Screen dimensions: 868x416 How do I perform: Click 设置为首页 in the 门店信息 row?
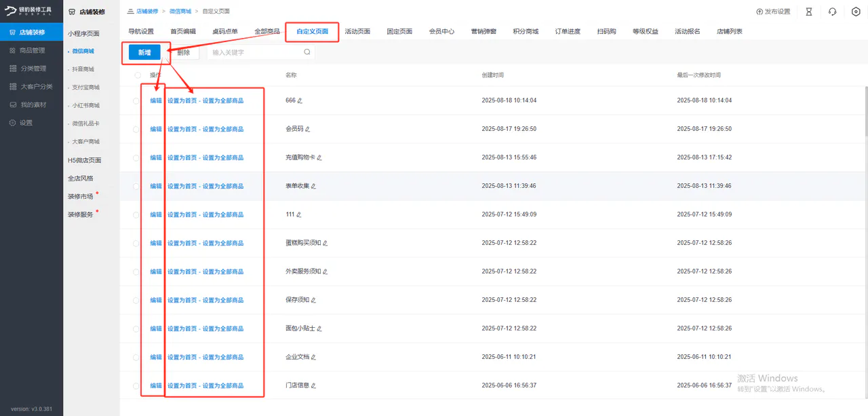pyautogui.click(x=182, y=385)
